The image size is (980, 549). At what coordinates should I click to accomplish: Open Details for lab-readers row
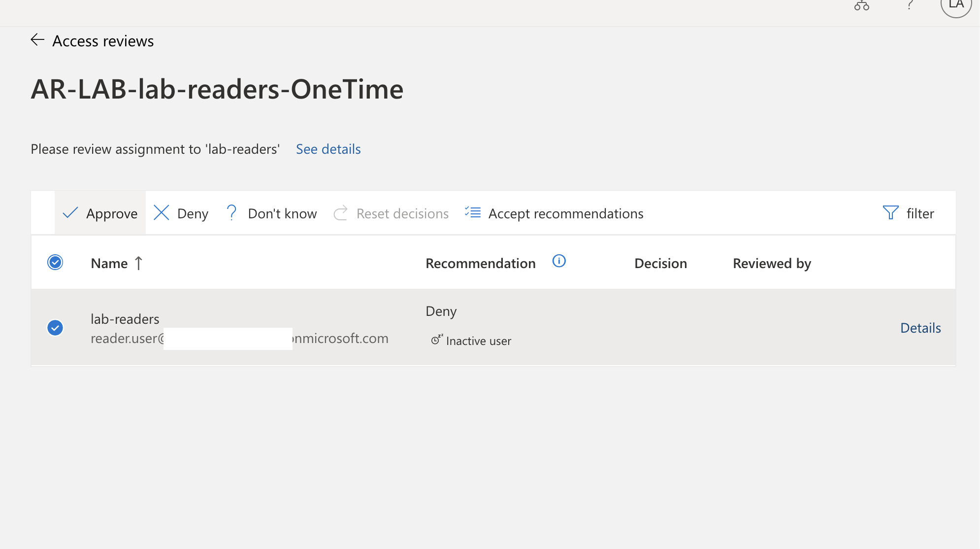(x=920, y=328)
